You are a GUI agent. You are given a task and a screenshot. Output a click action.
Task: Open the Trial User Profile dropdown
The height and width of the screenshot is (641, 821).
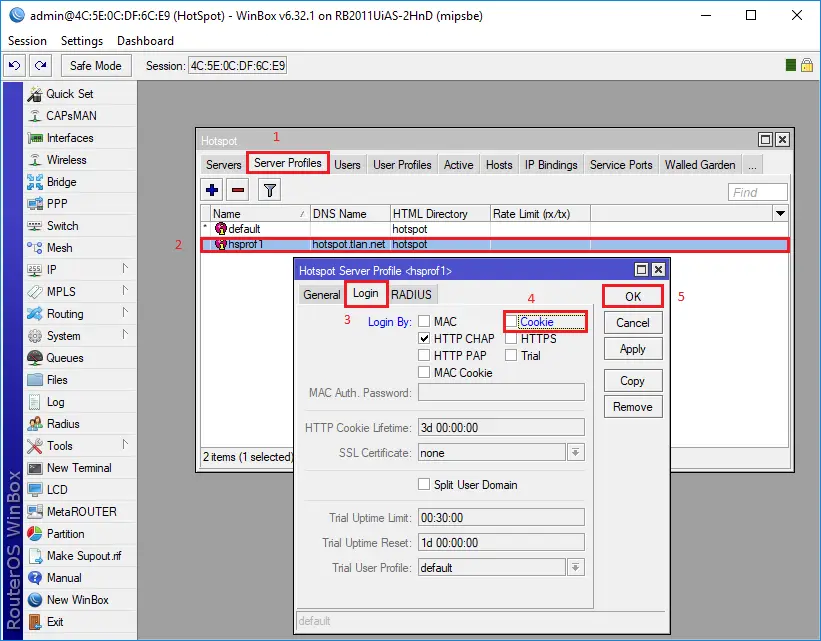(575, 567)
